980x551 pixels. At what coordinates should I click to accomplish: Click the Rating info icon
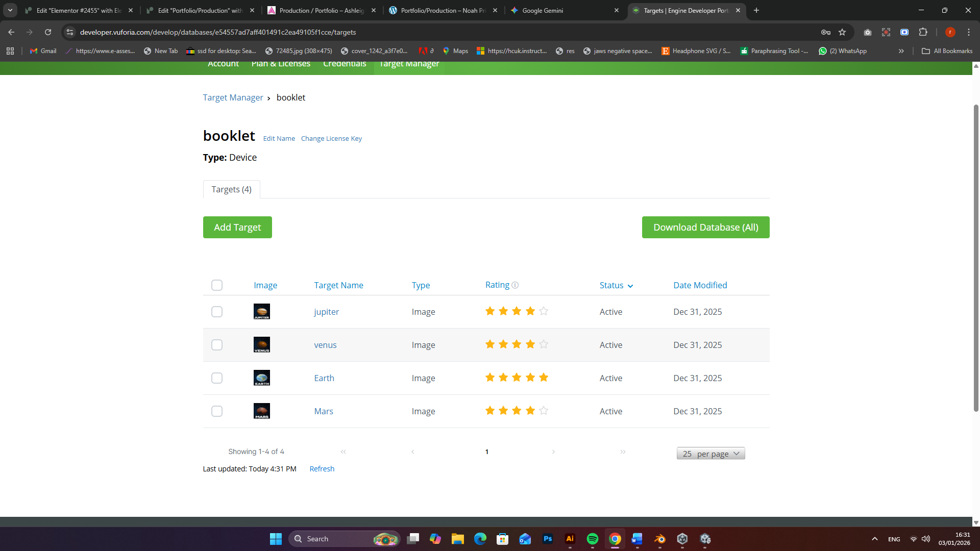point(515,285)
